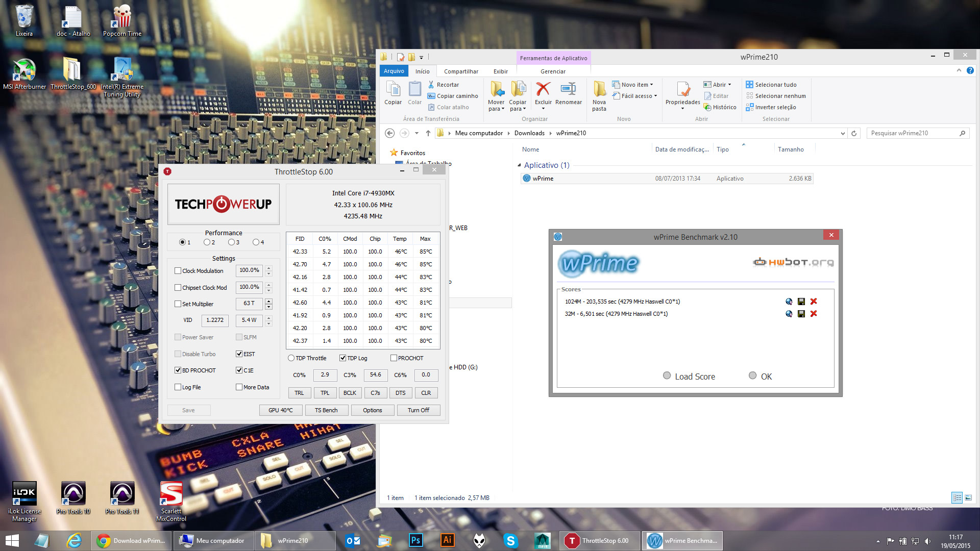
Task: Switch to the Exibir ribbon tab
Action: 500,71
